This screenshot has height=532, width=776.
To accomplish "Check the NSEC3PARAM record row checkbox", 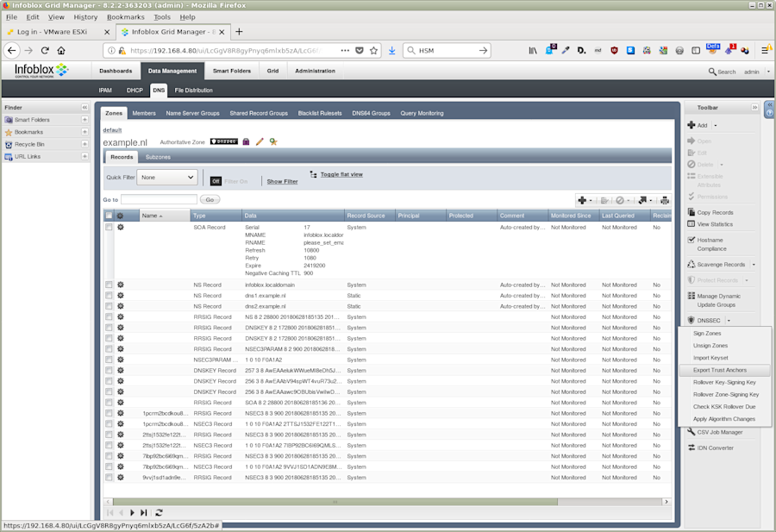I will coord(109,360).
